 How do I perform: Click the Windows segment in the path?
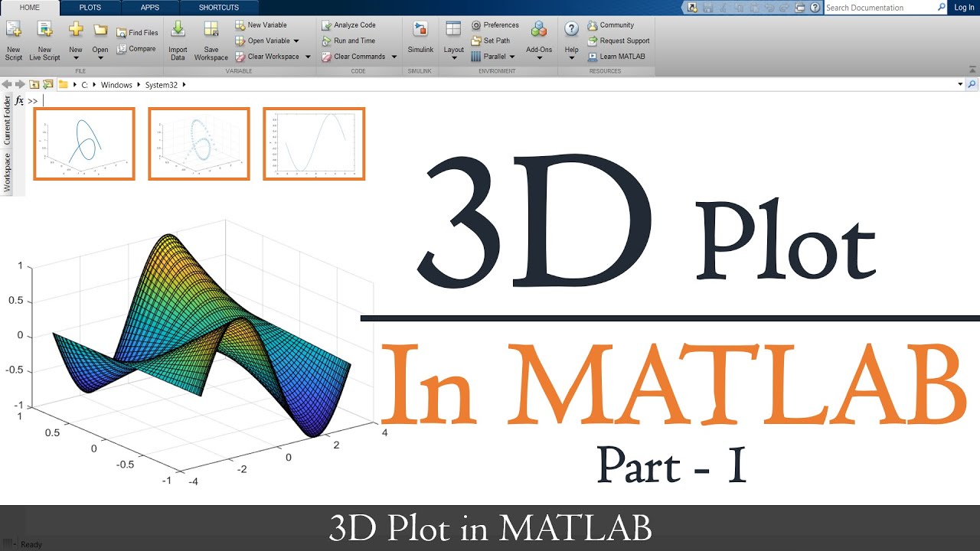pyautogui.click(x=116, y=85)
